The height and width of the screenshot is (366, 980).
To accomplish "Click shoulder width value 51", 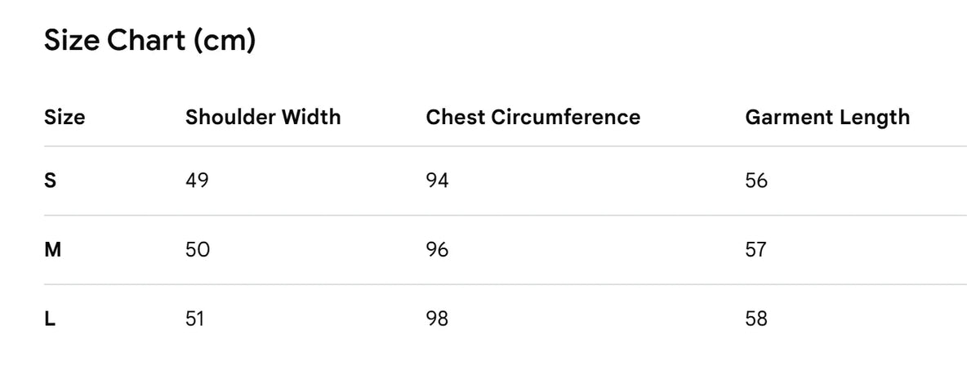I will [195, 318].
